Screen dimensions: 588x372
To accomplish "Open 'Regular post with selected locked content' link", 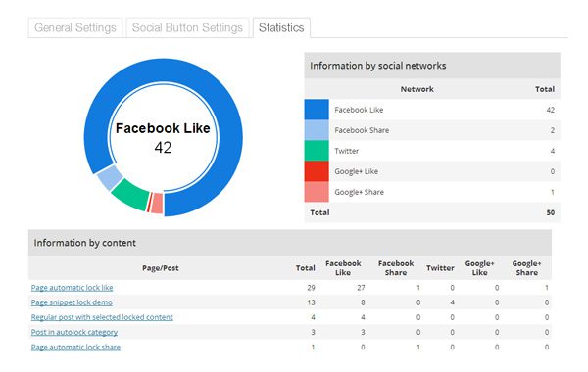I will click(x=102, y=317).
